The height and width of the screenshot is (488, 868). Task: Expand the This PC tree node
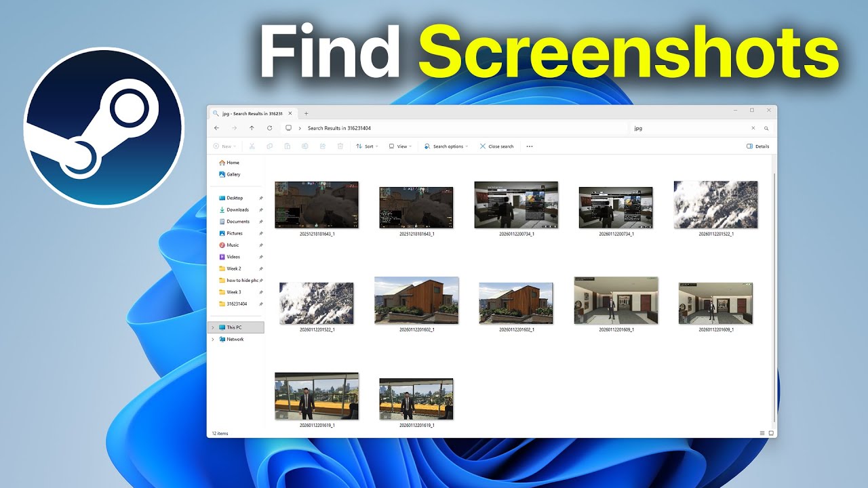point(212,327)
